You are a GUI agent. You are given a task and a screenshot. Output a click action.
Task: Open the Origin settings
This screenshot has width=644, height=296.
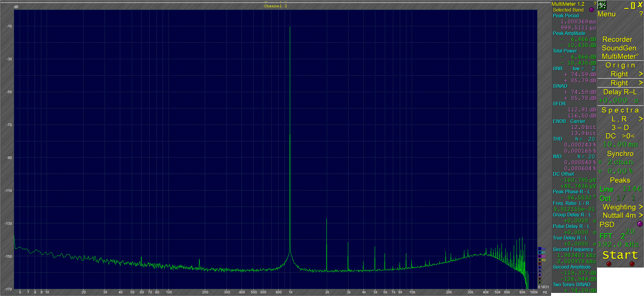pyautogui.click(x=620, y=65)
